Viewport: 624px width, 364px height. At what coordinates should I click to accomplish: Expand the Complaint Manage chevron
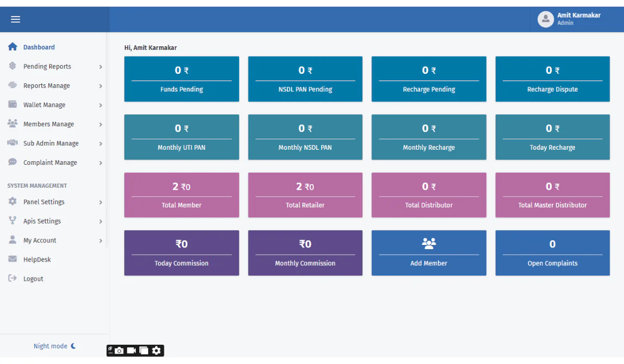101,163
